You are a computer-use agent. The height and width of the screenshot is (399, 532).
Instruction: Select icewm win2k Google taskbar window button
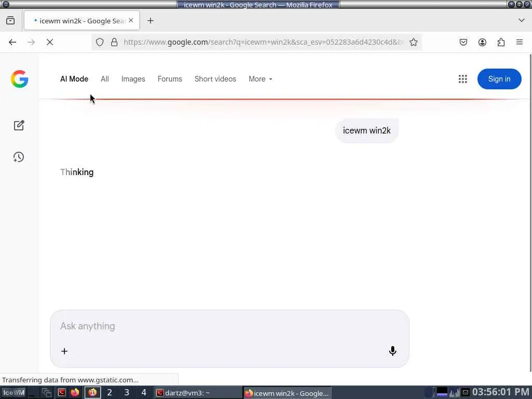pos(288,393)
